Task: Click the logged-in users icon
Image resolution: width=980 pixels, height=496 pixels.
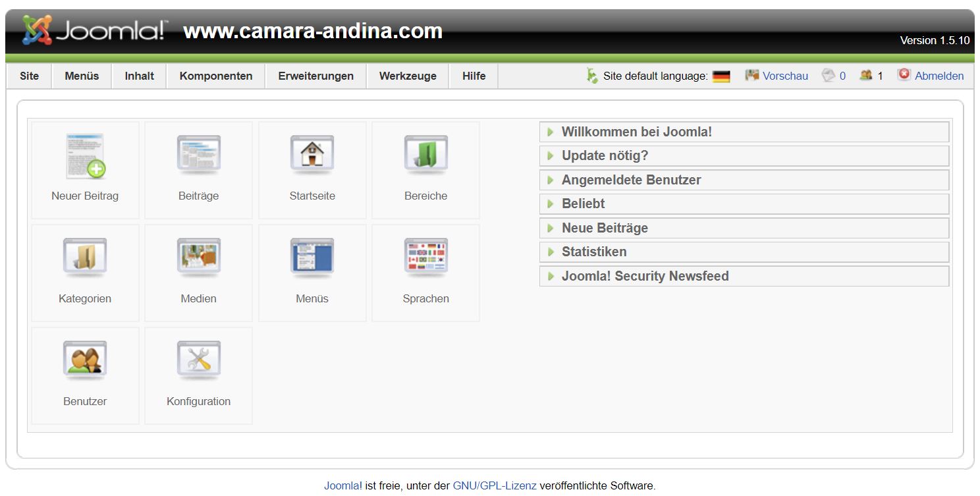Action: [866, 75]
